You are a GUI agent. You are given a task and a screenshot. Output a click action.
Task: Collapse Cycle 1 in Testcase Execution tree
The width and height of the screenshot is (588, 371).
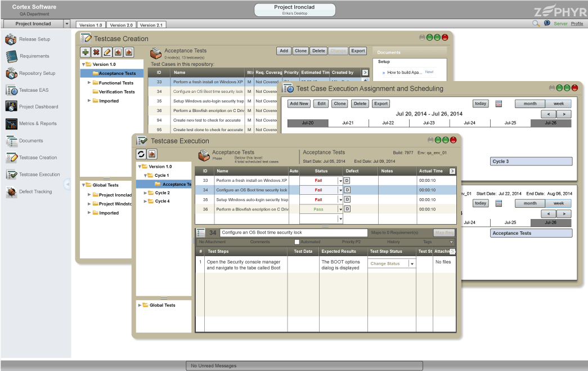click(146, 175)
